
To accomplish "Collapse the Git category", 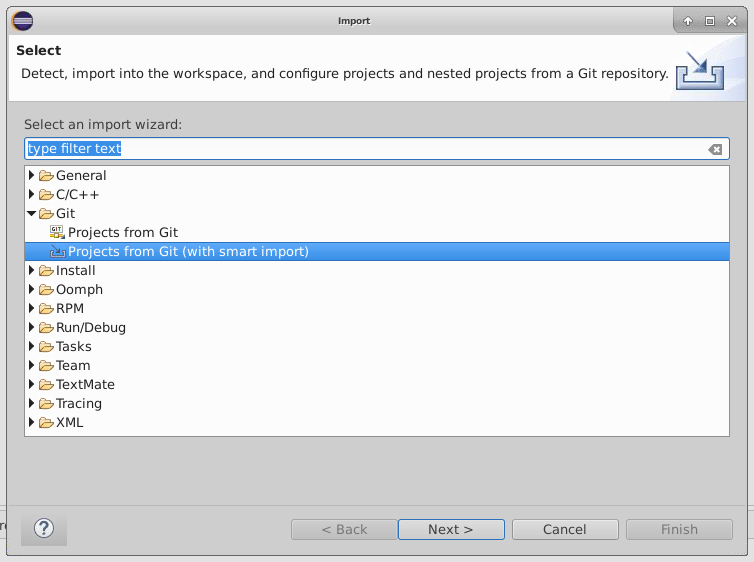I will click(x=32, y=214).
